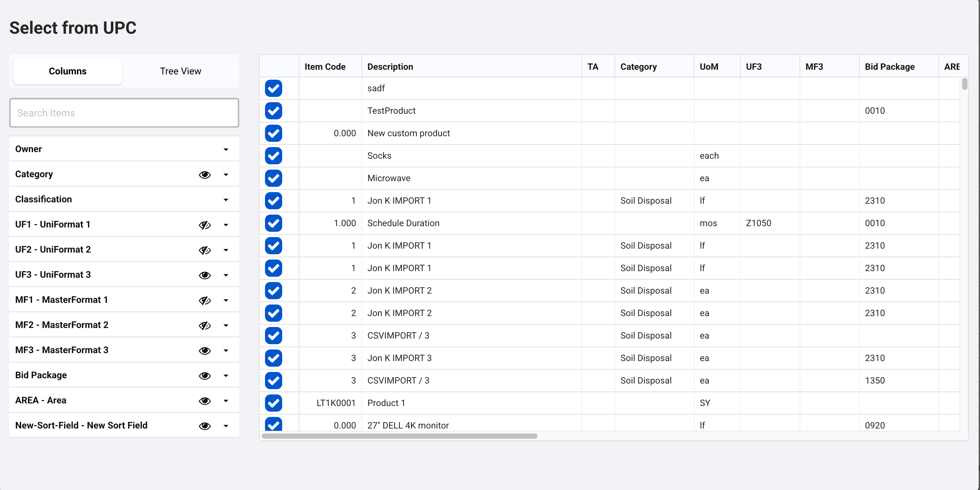Expand the Owner dropdown arrow

pos(226,149)
